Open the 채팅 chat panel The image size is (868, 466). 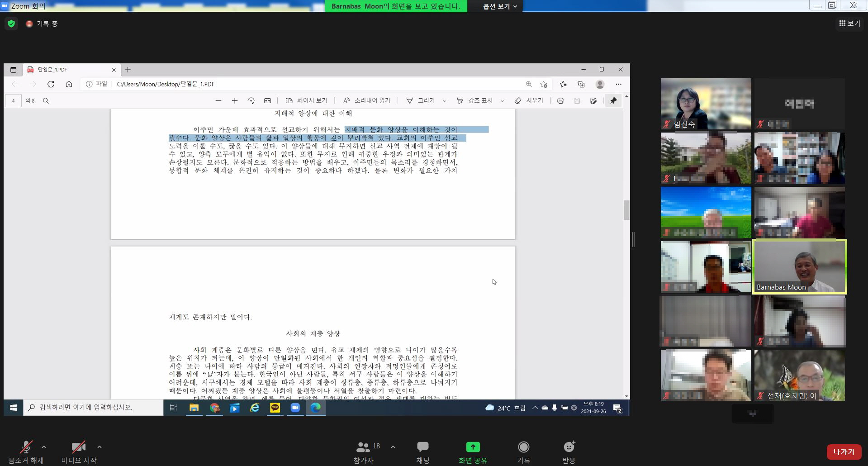423,452
